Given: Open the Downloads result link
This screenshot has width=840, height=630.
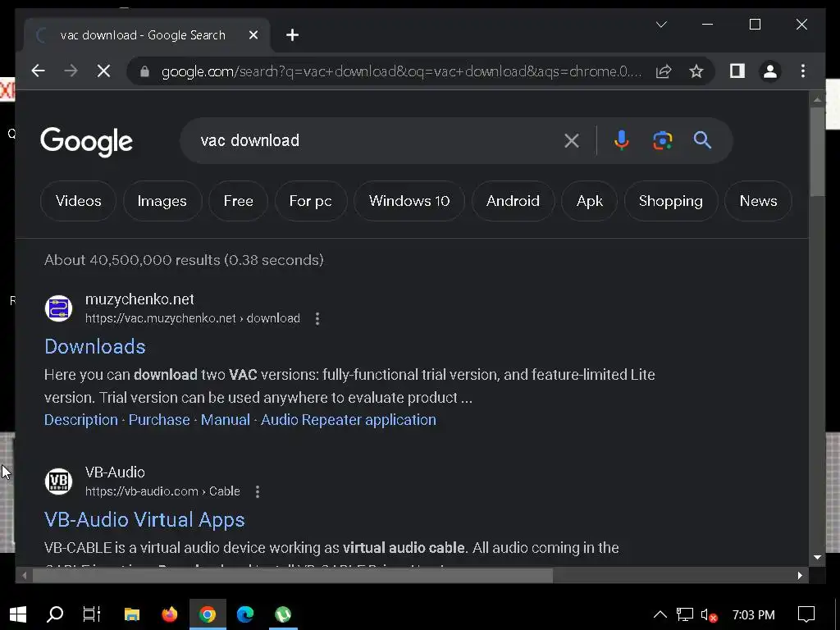Looking at the screenshot, I should pyautogui.click(x=95, y=347).
